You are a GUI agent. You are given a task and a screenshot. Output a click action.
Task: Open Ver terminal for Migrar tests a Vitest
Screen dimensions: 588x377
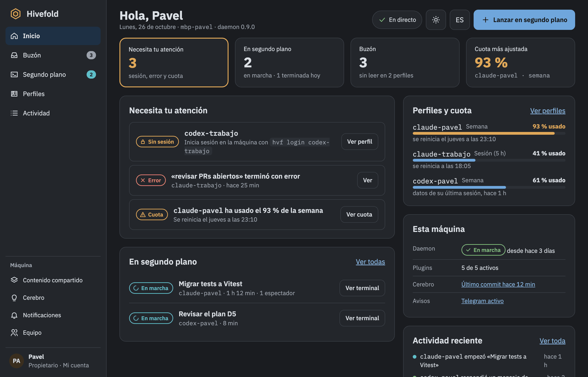(x=362, y=288)
